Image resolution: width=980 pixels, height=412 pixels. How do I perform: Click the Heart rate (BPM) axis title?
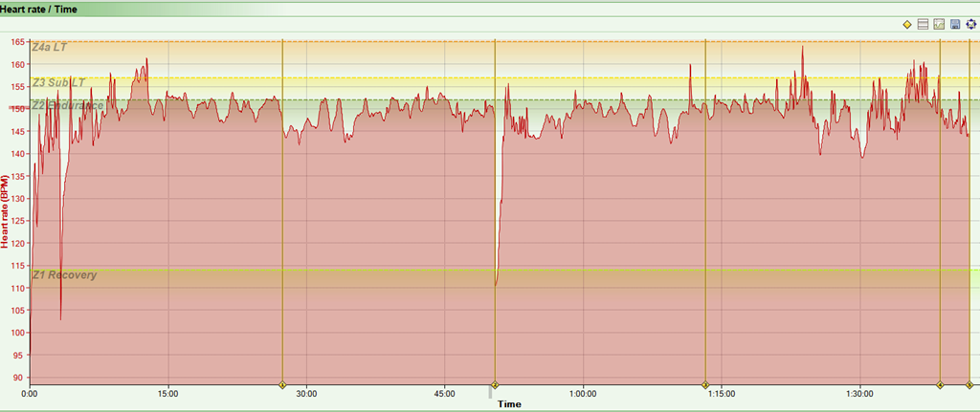(x=6, y=211)
